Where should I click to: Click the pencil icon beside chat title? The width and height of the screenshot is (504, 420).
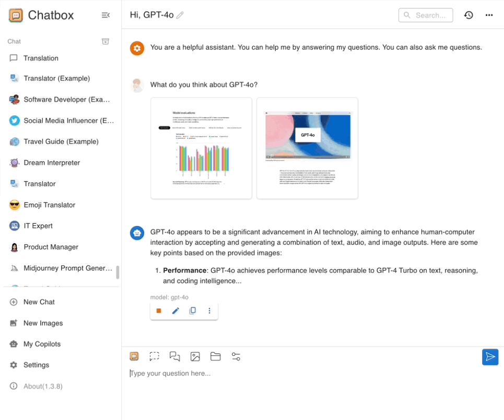coord(180,15)
